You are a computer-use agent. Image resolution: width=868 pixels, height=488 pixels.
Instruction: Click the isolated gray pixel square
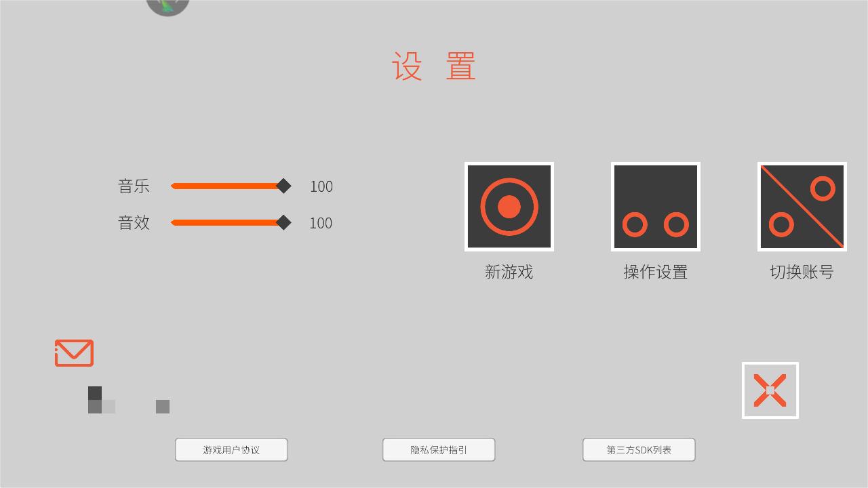pyautogui.click(x=163, y=407)
